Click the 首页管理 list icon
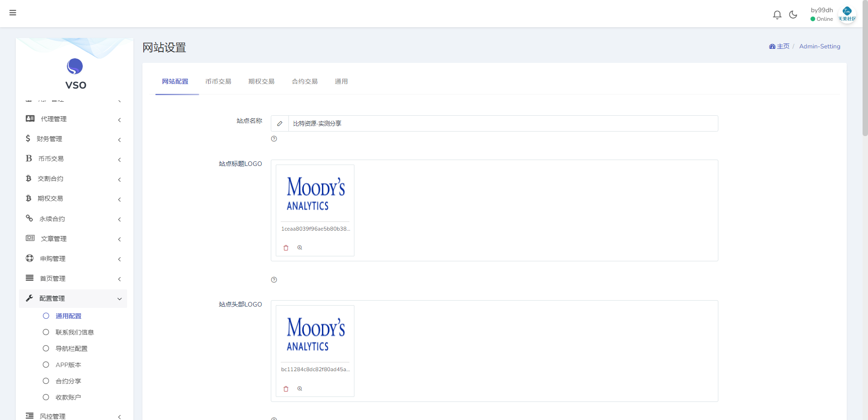The image size is (868, 420). coord(30,278)
